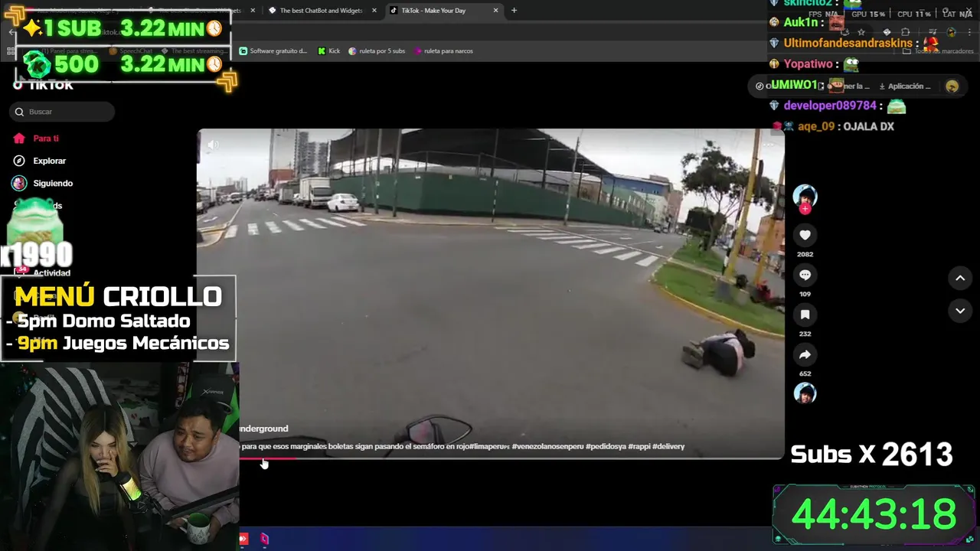Open the spinning sound disc avatar
This screenshot has width=980, height=551.
[x=805, y=393]
